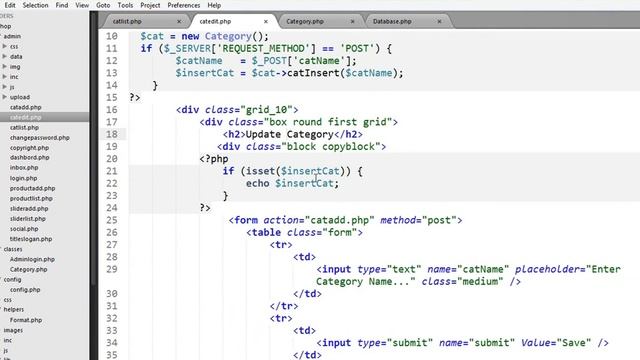Viewport: 640px width, 360px height.
Task: Select the catedit.php tab
Action: 215,21
